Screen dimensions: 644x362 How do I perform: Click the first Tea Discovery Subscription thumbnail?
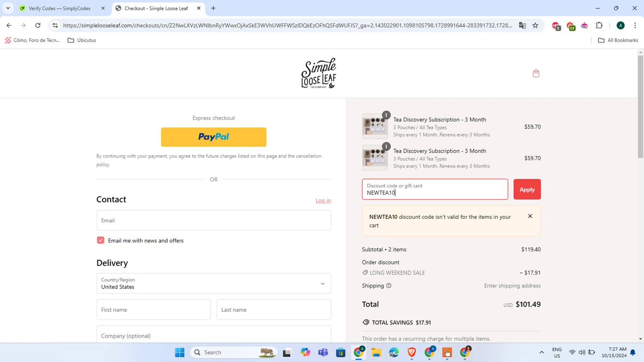click(x=375, y=126)
